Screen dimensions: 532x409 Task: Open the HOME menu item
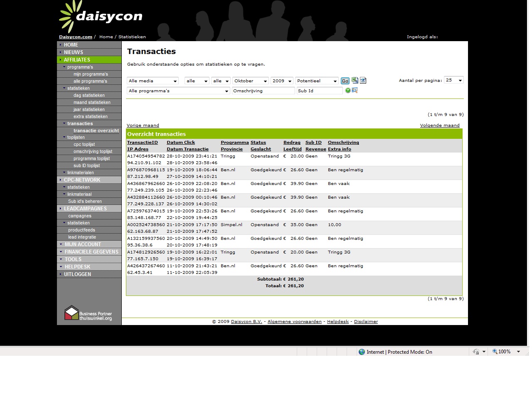click(71, 45)
